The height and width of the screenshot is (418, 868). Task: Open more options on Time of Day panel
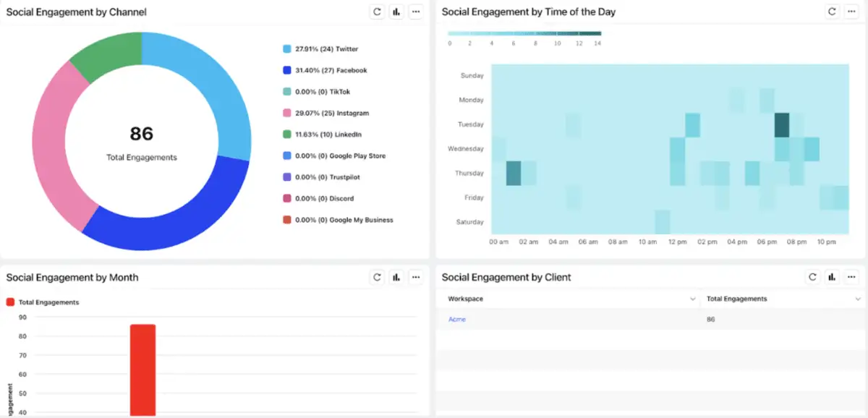(852, 12)
